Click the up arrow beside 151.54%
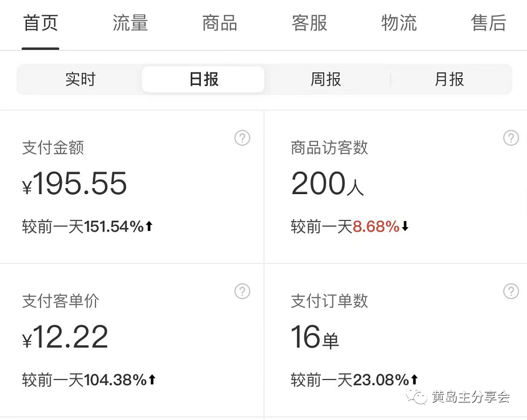Screen dimensions: 527x420 148,227
